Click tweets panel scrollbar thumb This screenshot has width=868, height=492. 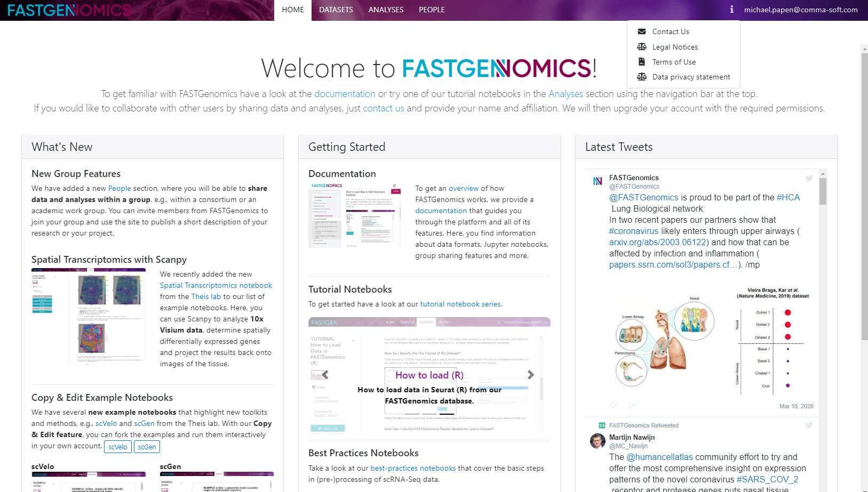click(x=823, y=191)
